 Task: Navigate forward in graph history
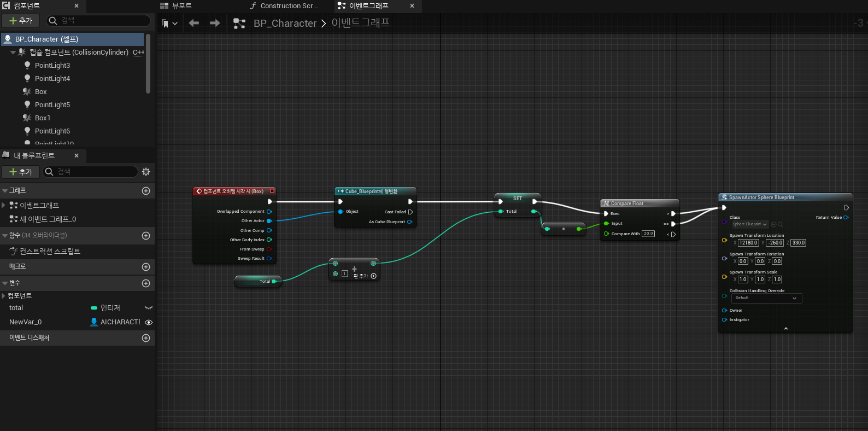[215, 23]
